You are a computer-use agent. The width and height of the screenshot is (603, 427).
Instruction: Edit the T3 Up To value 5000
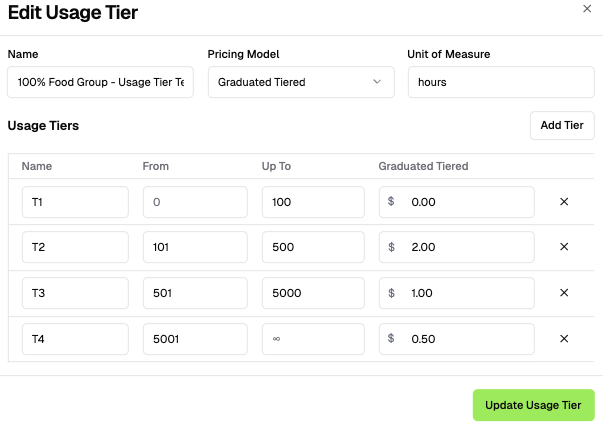tap(313, 293)
